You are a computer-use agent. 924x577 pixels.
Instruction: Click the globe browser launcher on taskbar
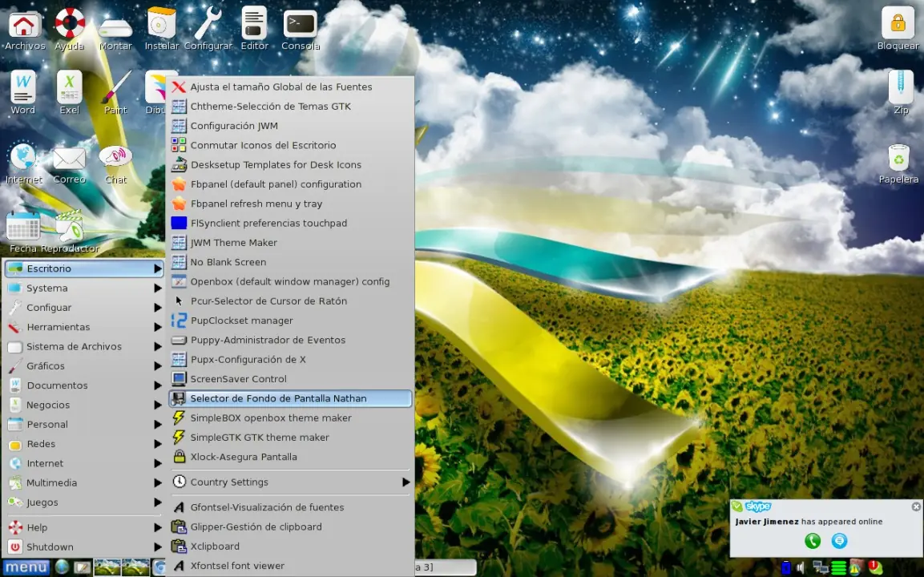click(x=62, y=567)
